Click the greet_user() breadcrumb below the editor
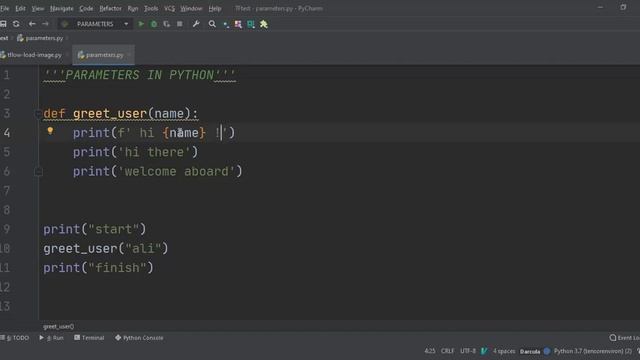This screenshot has height=360, width=640. [58, 327]
